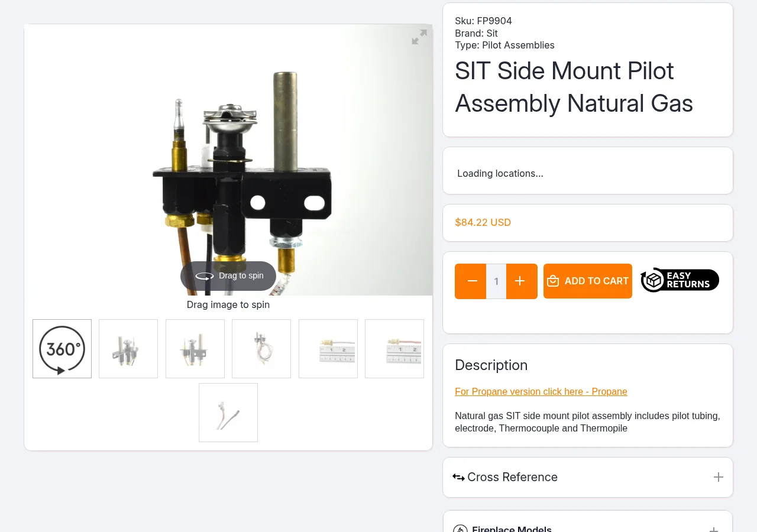Click the Description heading
Screen dimensions: 757x532
tap(491, 365)
